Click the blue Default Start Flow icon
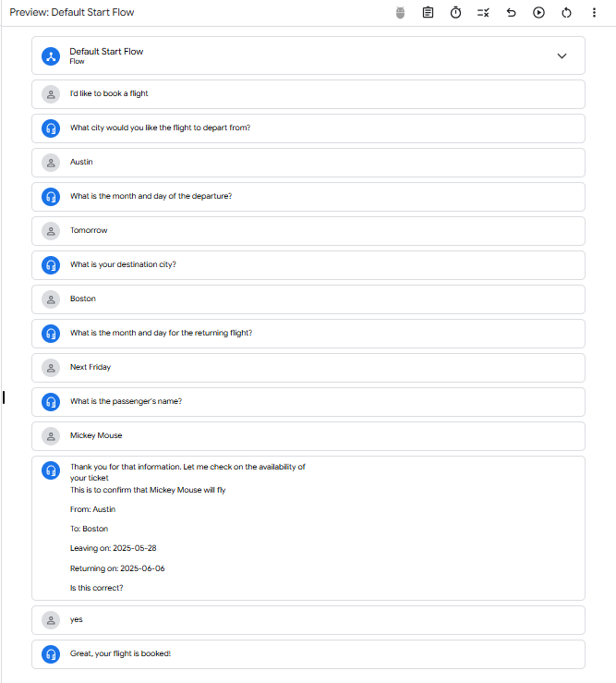Image resolution: width=616 pixels, height=683 pixels. point(51,55)
